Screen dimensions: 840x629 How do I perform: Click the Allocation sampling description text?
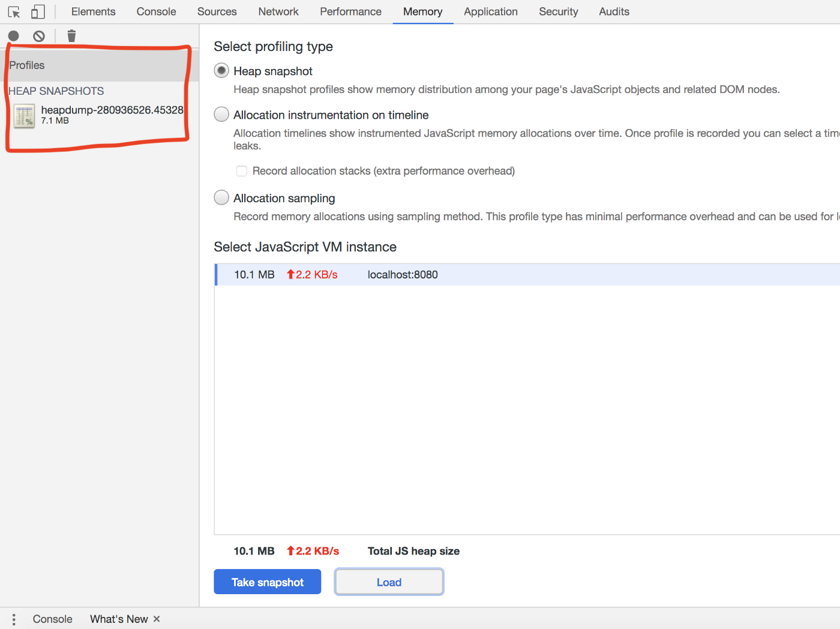pos(536,217)
